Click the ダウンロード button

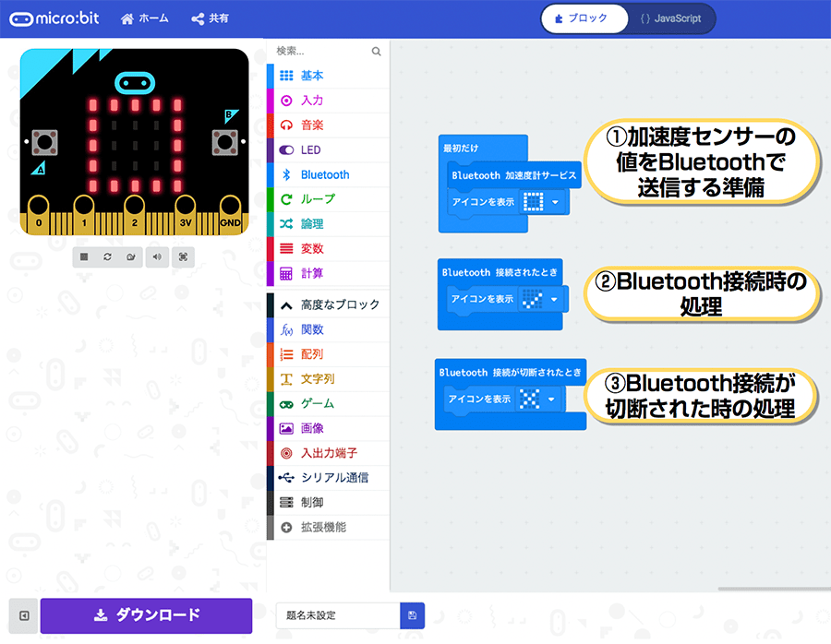[x=146, y=615]
